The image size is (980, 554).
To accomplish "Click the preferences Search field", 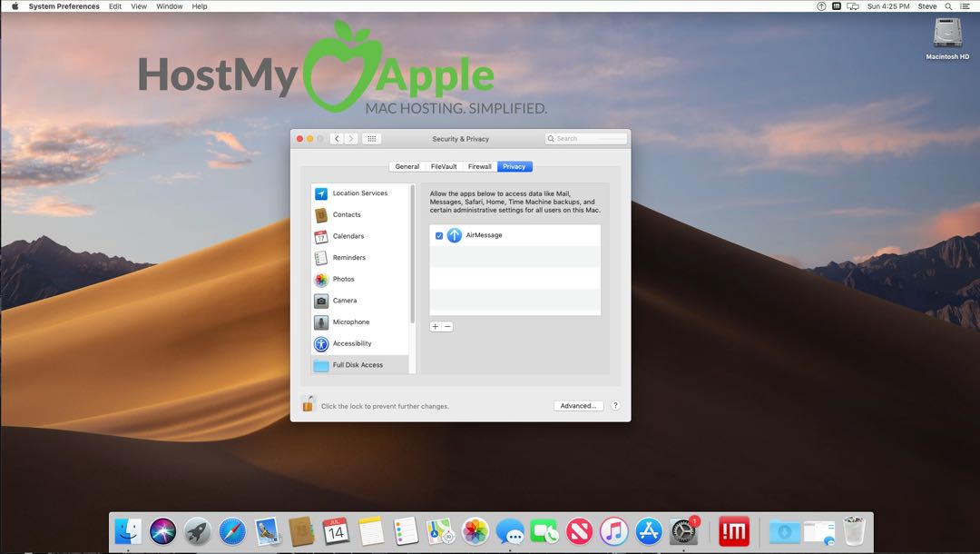I will point(585,139).
